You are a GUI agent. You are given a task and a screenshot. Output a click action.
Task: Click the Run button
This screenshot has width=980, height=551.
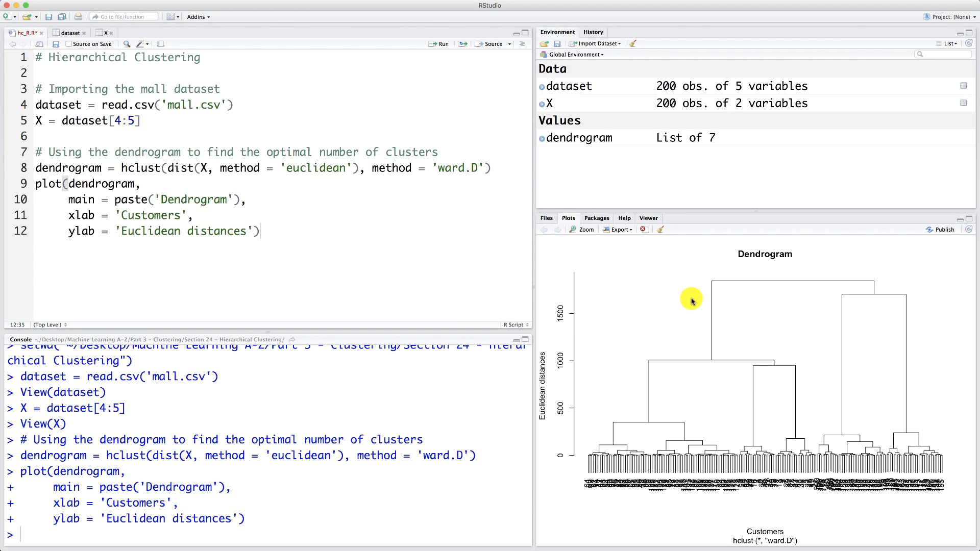point(439,44)
